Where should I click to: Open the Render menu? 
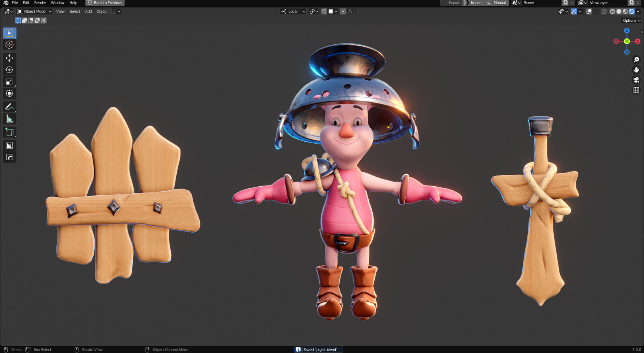pos(40,3)
